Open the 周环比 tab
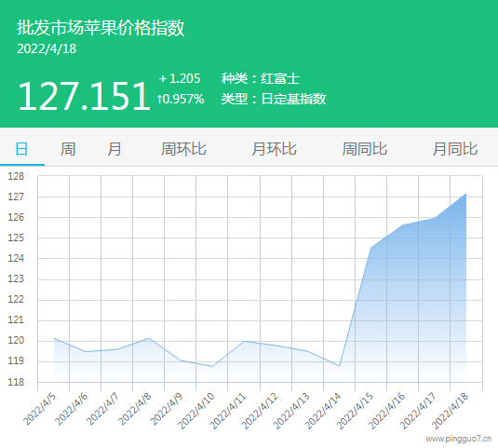The image size is (498, 448). [183, 149]
